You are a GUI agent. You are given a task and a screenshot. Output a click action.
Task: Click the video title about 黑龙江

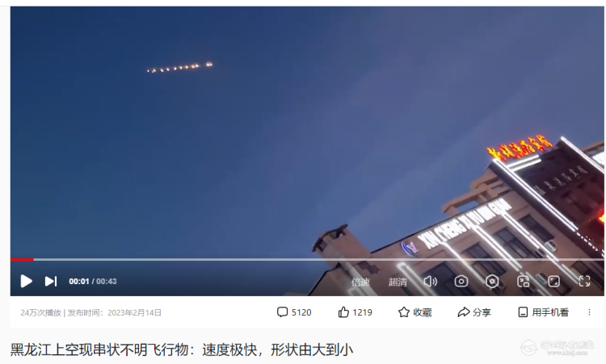182,349
